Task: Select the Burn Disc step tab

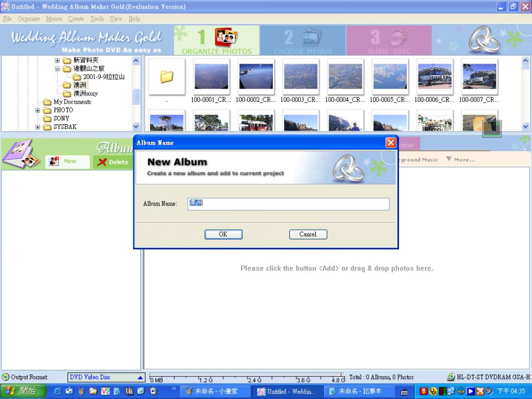Action: 389,40
